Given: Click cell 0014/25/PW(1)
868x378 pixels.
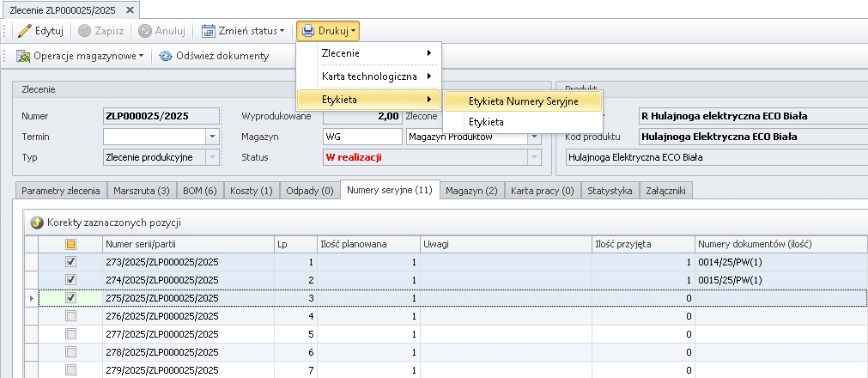Looking at the screenshot, I should click(x=781, y=262).
